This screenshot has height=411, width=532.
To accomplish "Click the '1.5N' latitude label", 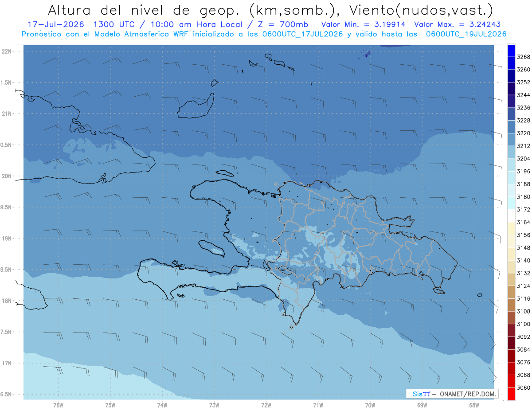I will click(x=7, y=82).
